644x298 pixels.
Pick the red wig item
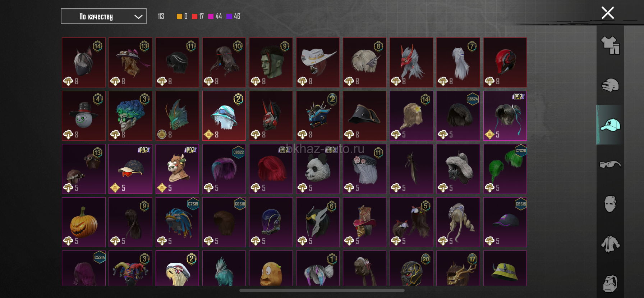(x=271, y=169)
